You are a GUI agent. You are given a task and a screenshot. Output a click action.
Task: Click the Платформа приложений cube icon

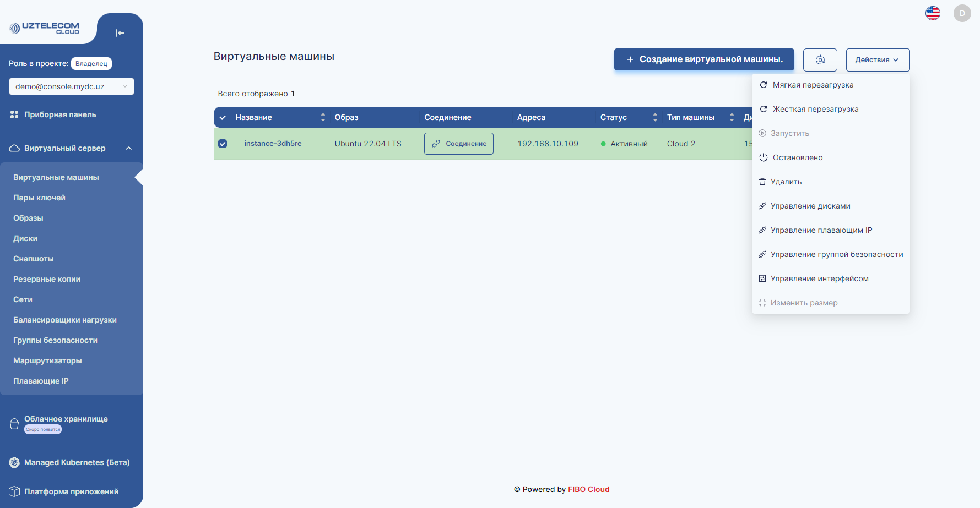click(x=14, y=491)
